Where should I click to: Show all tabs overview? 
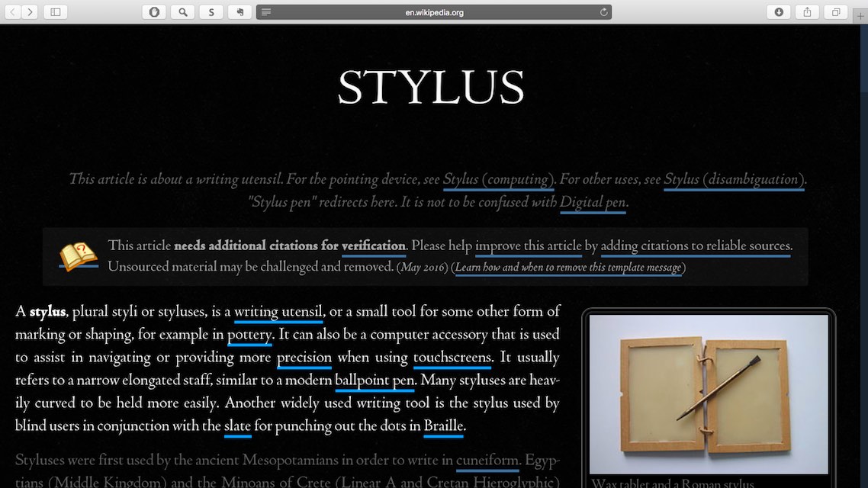(x=836, y=12)
